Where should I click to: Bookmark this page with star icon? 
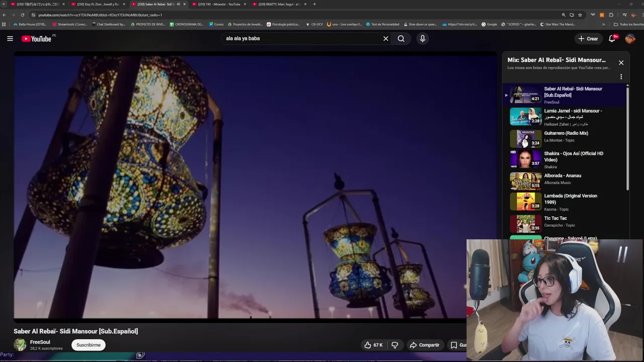tap(580, 15)
